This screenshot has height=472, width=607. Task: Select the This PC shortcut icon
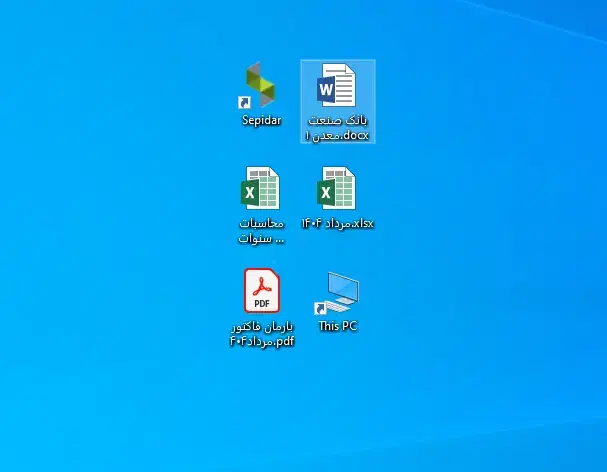(x=338, y=293)
